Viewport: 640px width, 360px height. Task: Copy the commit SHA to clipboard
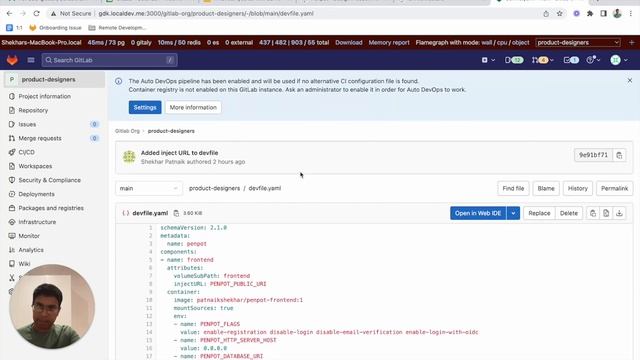pos(619,155)
